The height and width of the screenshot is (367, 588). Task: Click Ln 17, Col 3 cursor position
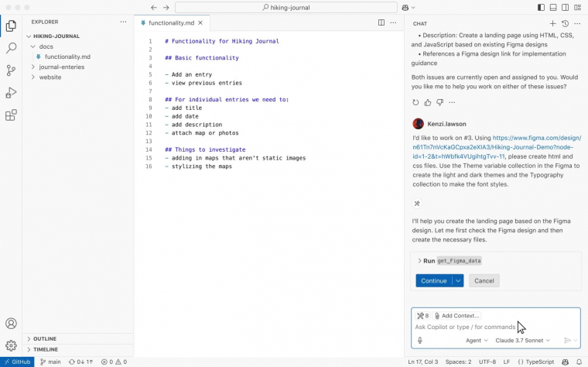(x=423, y=362)
